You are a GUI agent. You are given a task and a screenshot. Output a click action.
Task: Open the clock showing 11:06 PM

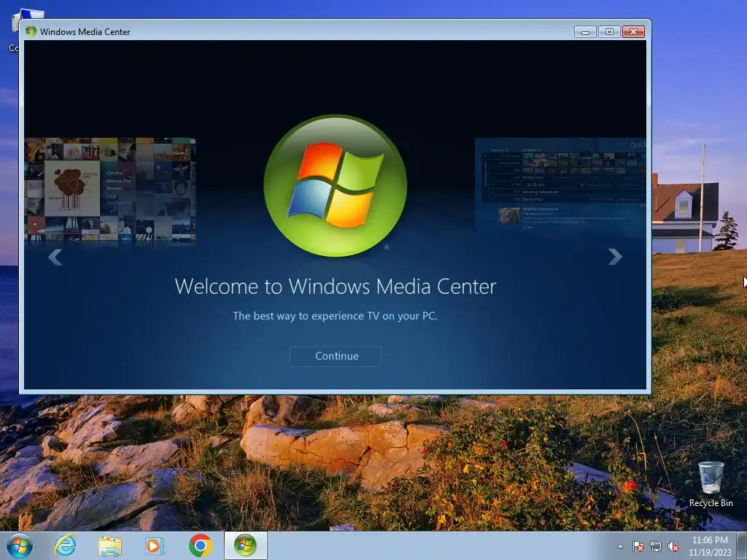click(710, 545)
